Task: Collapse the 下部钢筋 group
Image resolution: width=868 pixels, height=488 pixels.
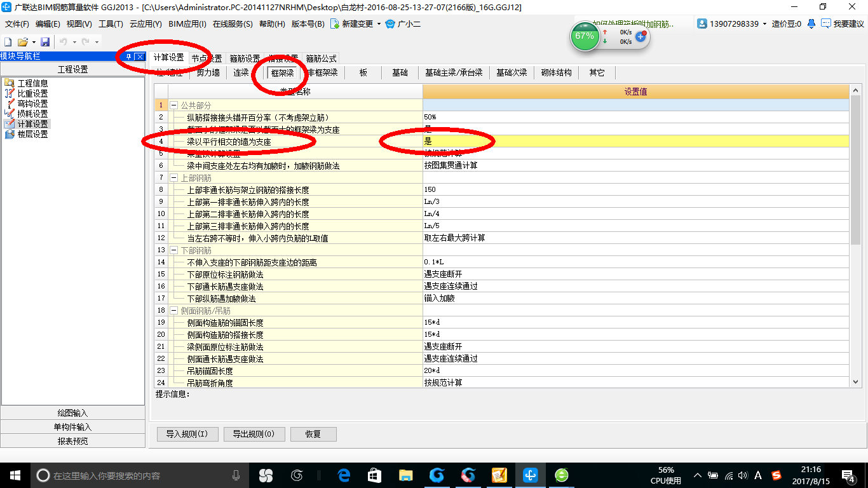Action: click(x=173, y=250)
